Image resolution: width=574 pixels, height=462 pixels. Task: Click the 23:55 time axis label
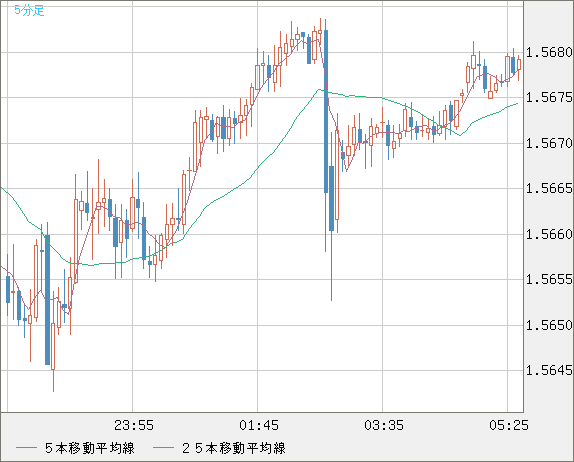[x=134, y=425]
